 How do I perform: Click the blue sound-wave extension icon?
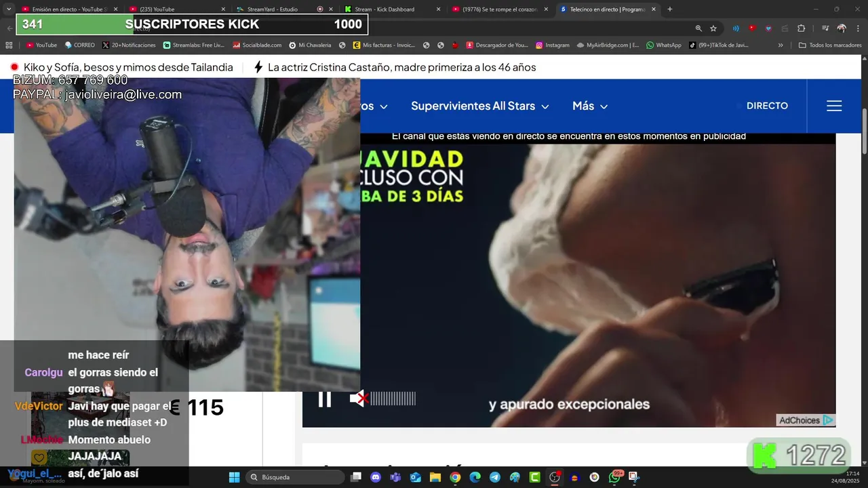pyautogui.click(x=736, y=28)
